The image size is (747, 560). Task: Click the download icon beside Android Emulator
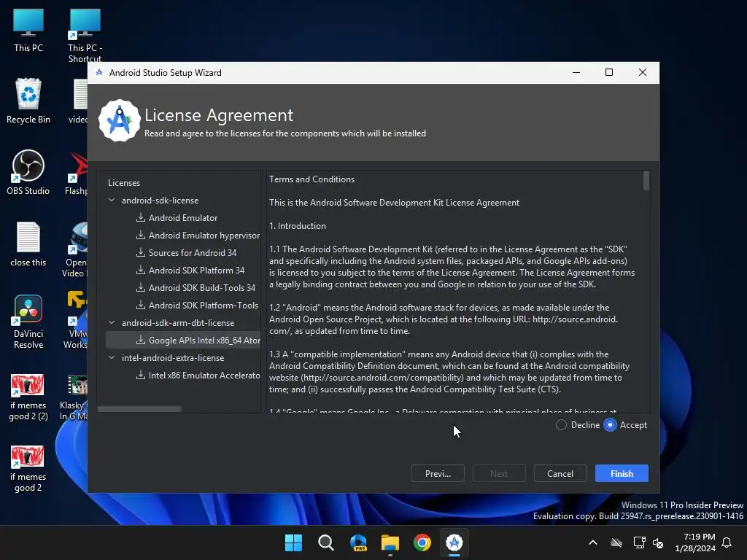pyautogui.click(x=141, y=217)
